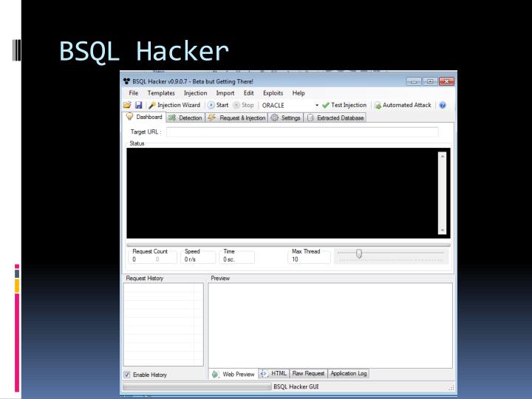Minimize the BSQL Hacker window
The image size is (532, 399).
pyautogui.click(x=414, y=81)
